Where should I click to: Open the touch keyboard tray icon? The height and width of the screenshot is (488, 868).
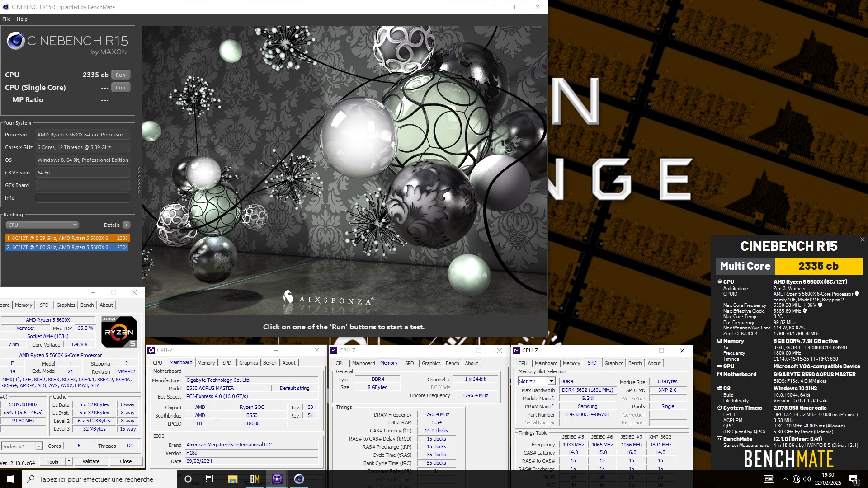(769, 479)
